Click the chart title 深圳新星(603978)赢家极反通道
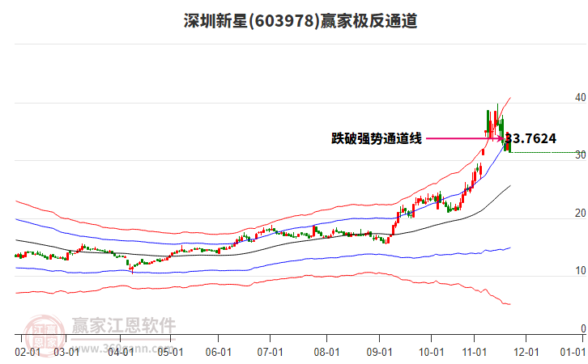 tap(300, 21)
